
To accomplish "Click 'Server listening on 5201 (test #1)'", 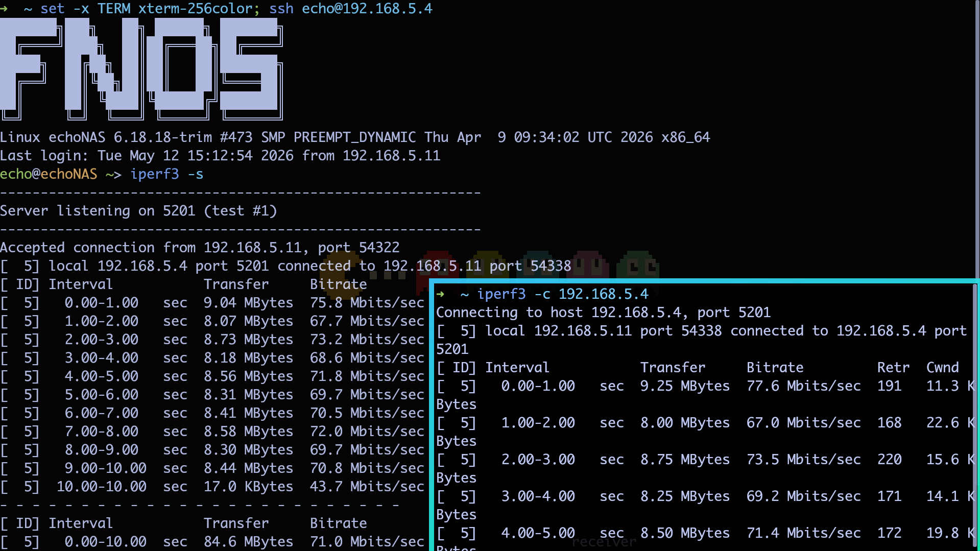I will tap(138, 211).
